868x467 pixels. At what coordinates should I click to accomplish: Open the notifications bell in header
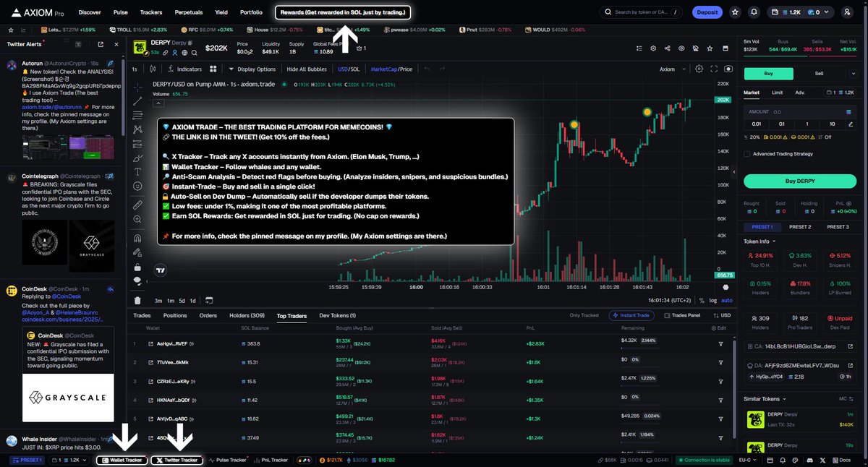pos(754,12)
